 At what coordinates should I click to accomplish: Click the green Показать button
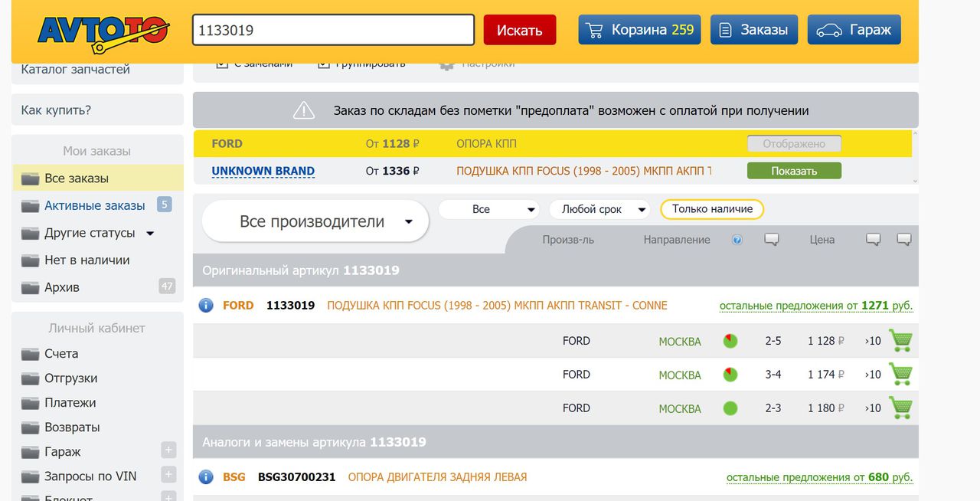[x=794, y=171]
